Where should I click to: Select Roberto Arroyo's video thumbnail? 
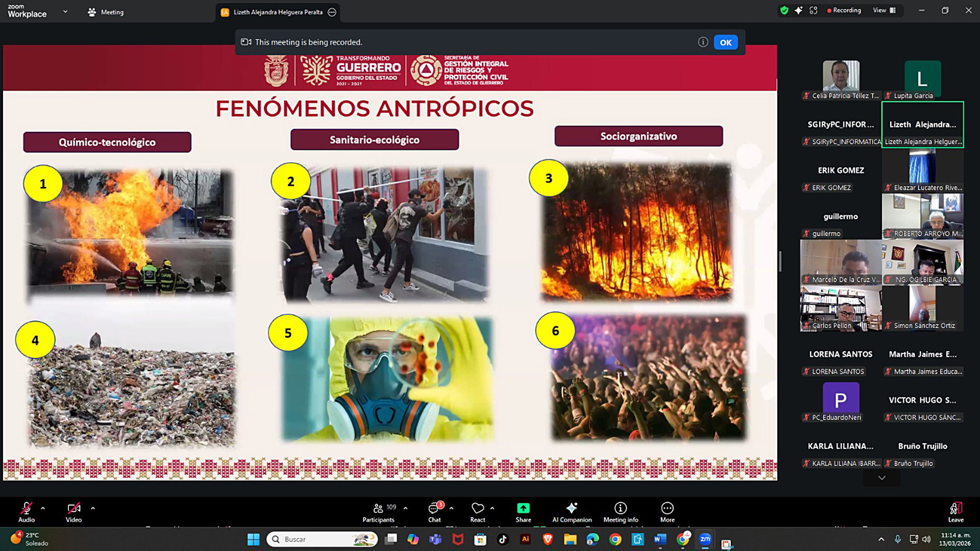(922, 216)
